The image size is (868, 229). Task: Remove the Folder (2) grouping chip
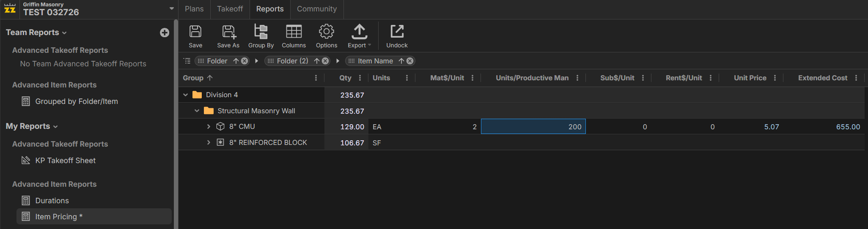click(x=325, y=61)
